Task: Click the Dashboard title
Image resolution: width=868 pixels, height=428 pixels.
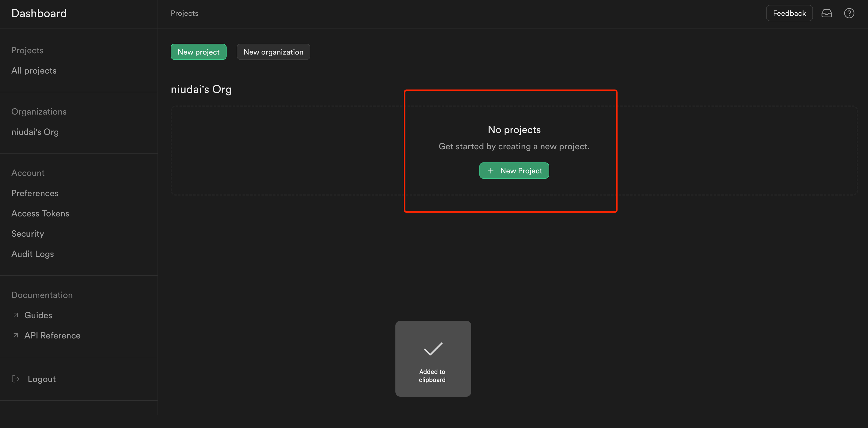Action: point(39,13)
